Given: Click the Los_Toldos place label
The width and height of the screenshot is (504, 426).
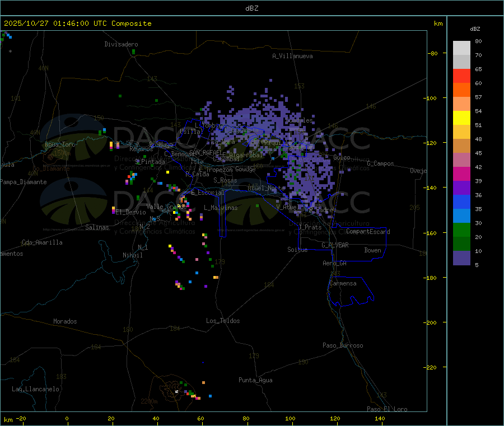Looking at the screenshot, I should [x=223, y=321].
